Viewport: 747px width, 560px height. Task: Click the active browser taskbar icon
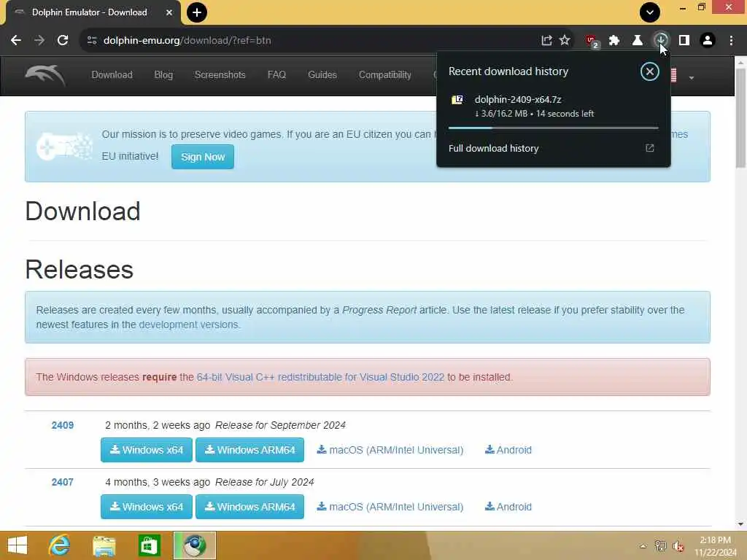coord(194,545)
